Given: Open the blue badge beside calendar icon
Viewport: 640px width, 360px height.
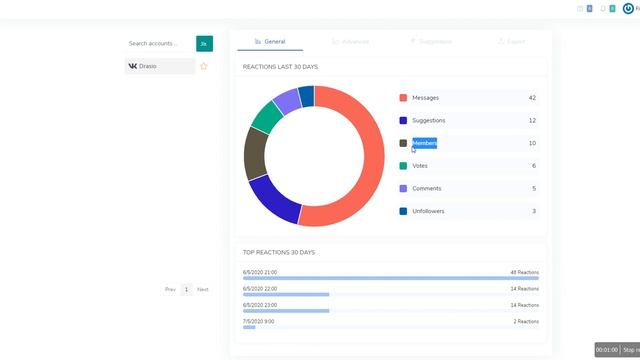Looking at the screenshot, I should (x=589, y=9).
